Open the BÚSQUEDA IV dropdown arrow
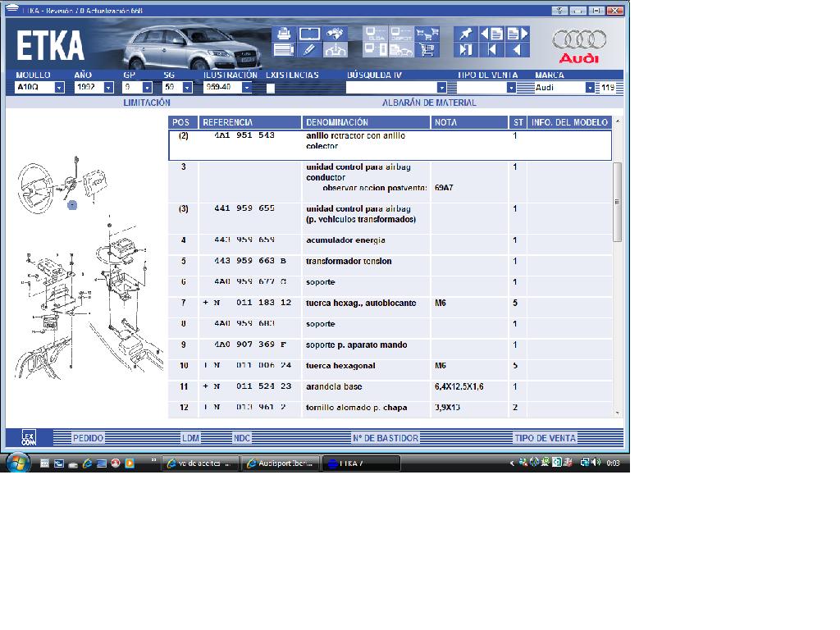The height and width of the screenshot is (630, 840). click(x=441, y=87)
